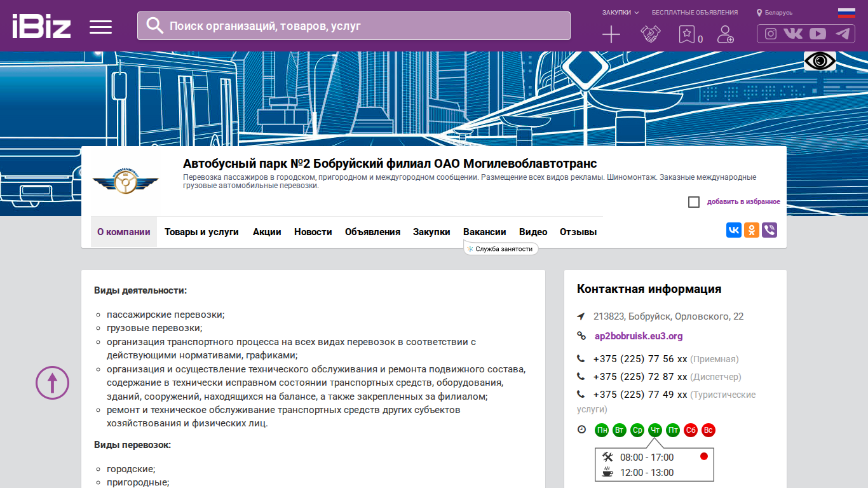868x488 pixels.
Task: Click the 'добавить в избранное' text link
Action: pyautogui.click(x=743, y=202)
